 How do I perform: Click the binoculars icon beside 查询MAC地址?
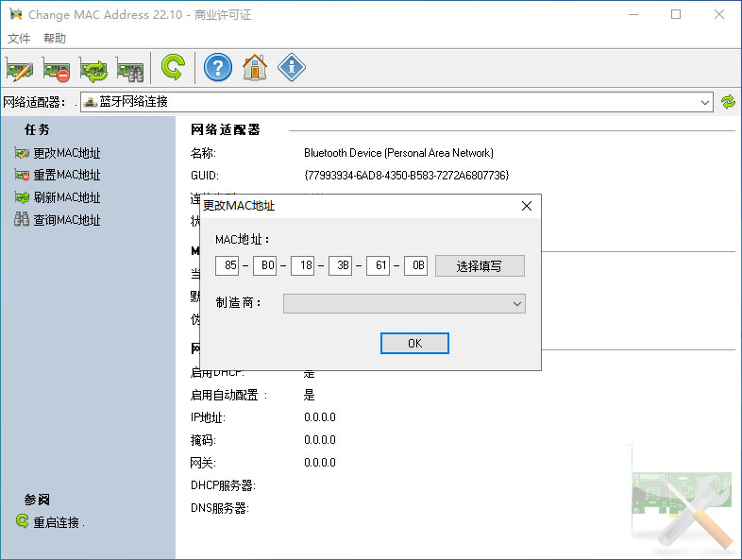pos(22,219)
